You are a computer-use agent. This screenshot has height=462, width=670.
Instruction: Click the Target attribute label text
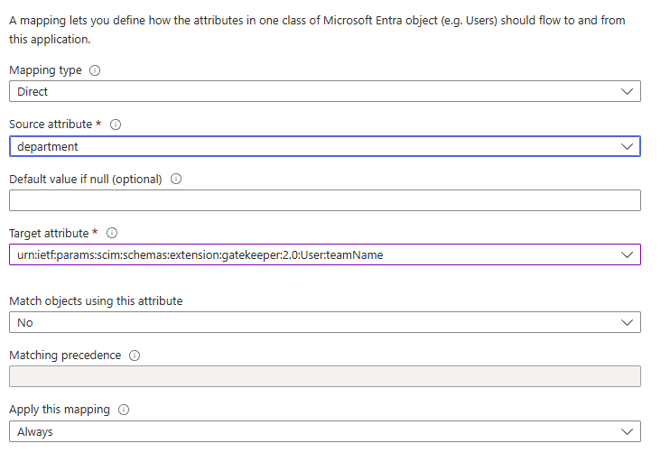50,233
